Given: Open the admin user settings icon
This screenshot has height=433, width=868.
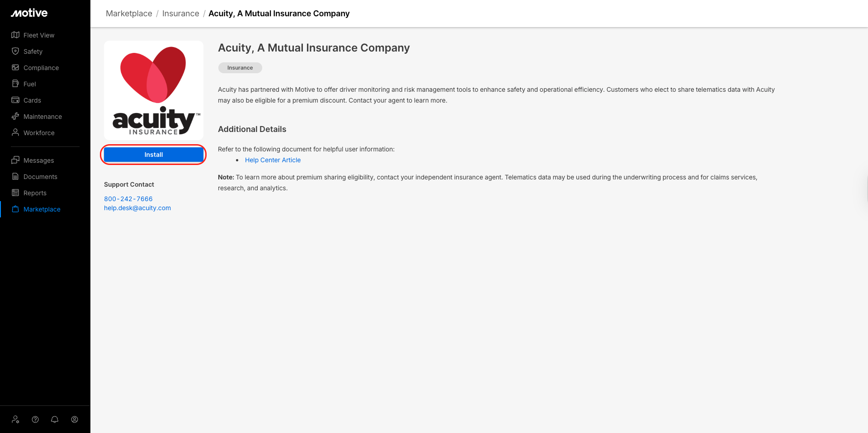Looking at the screenshot, I should (x=15, y=419).
